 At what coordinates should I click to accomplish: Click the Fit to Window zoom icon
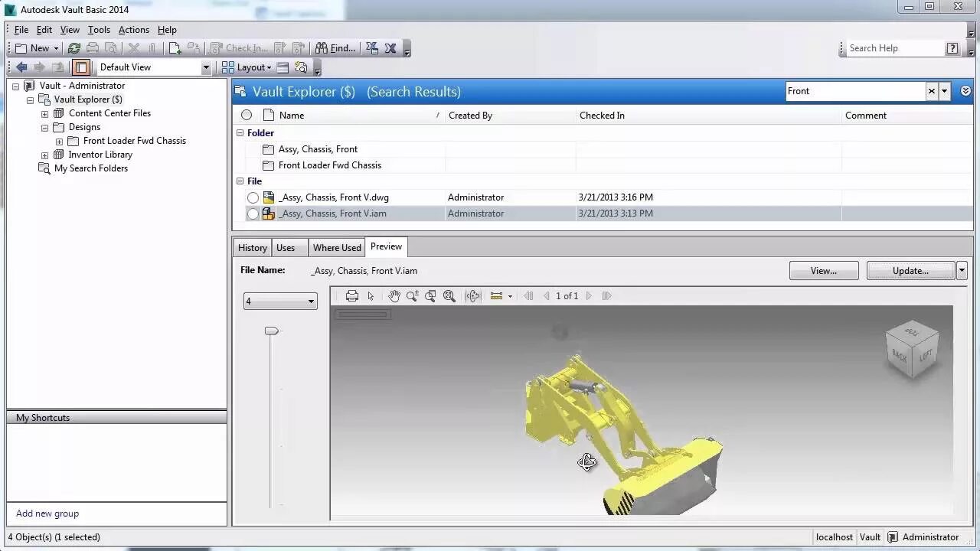click(449, 296)
